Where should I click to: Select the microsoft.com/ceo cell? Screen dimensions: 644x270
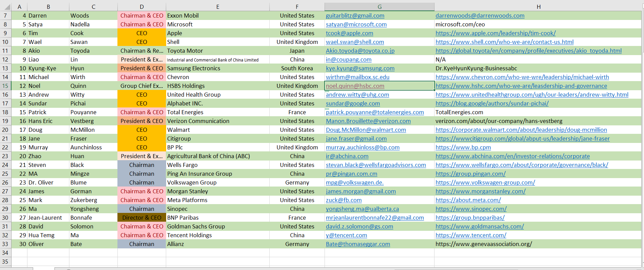tap(538, 24)
